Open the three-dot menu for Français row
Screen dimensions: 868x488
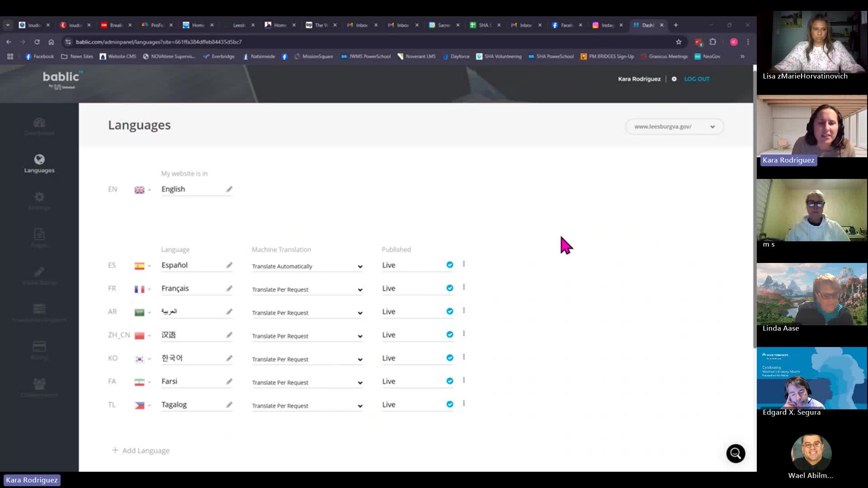tap(464, 287)
